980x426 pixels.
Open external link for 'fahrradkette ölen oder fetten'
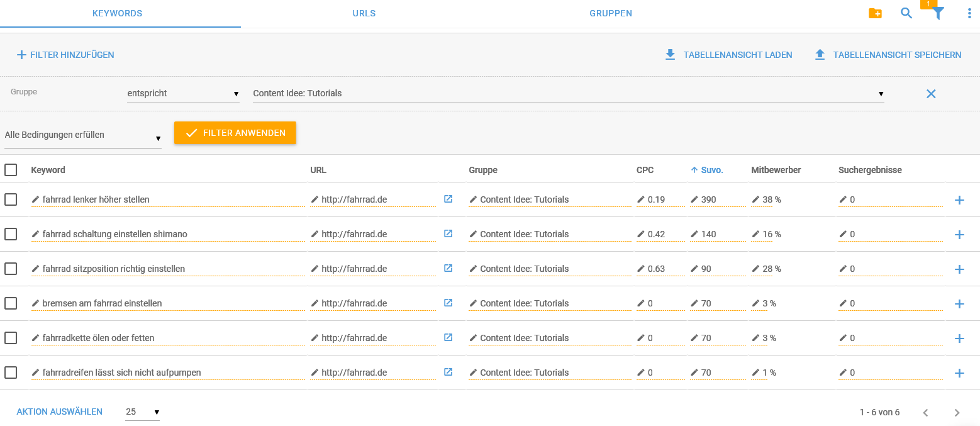448,337
